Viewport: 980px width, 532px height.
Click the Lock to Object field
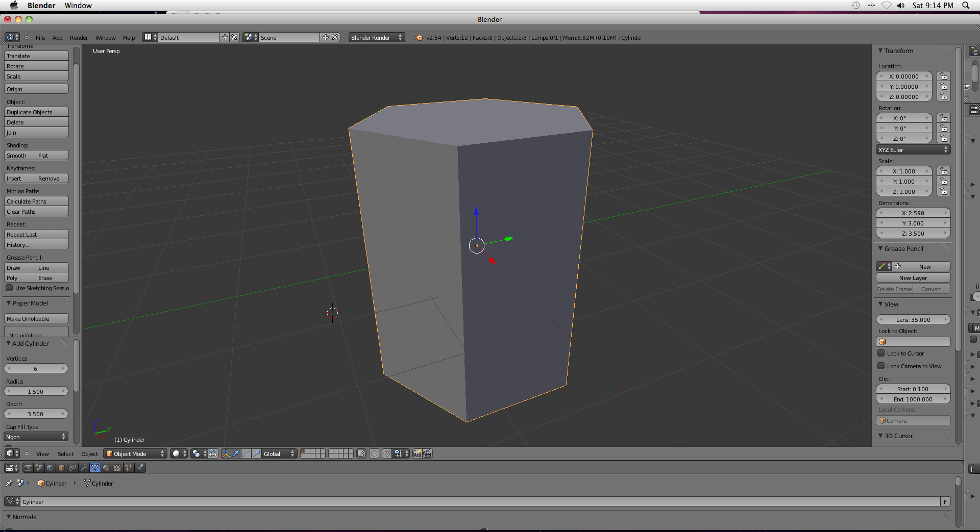point(913,342)
